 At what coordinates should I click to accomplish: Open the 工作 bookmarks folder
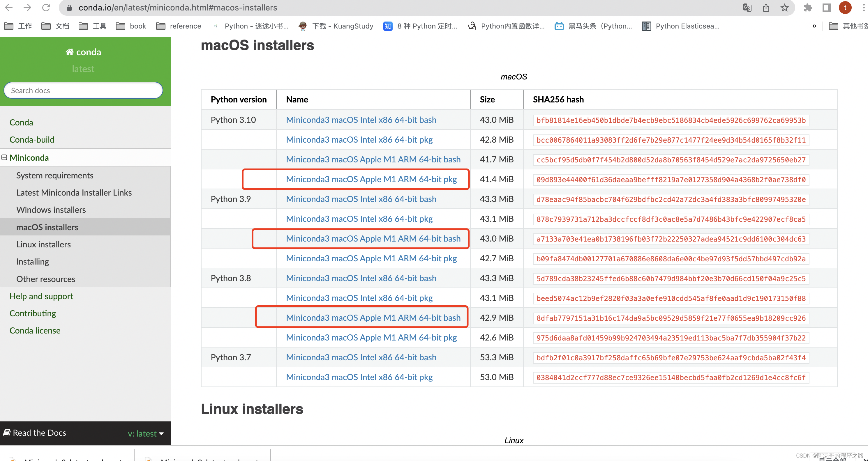point(18,26)
